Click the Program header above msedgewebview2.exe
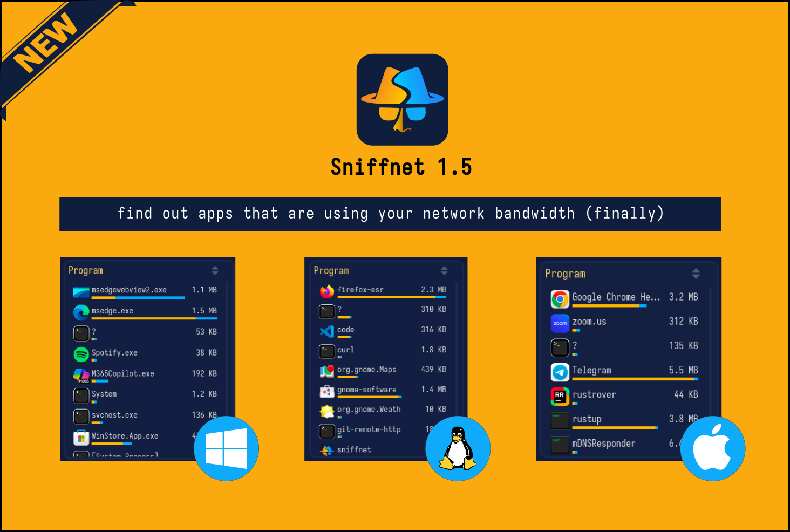 click(x=86, y=270)
